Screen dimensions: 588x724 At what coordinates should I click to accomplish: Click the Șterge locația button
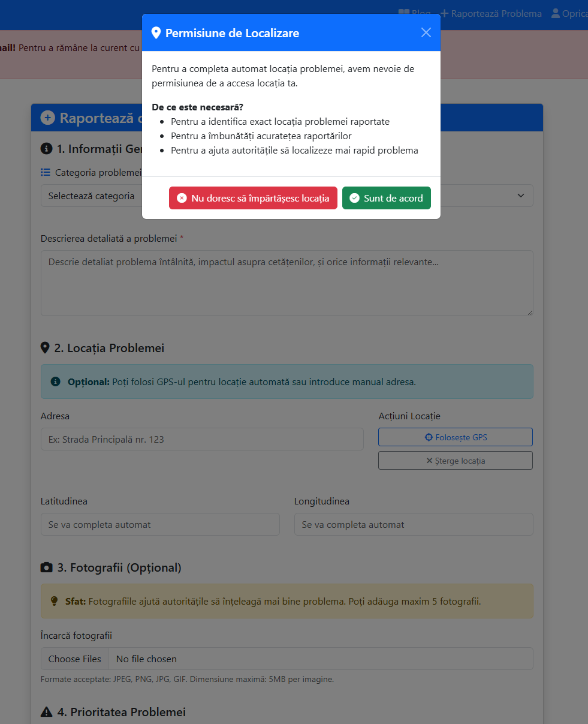(455, 461)
